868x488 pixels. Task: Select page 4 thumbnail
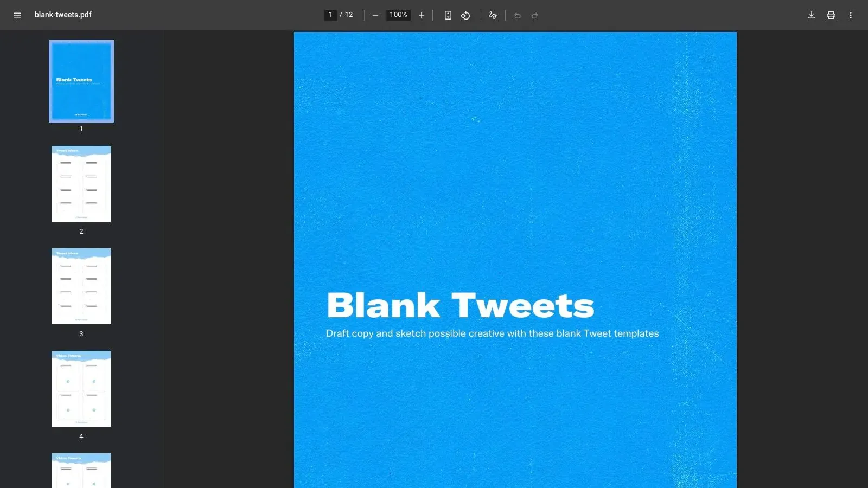[x=81, y=389]
